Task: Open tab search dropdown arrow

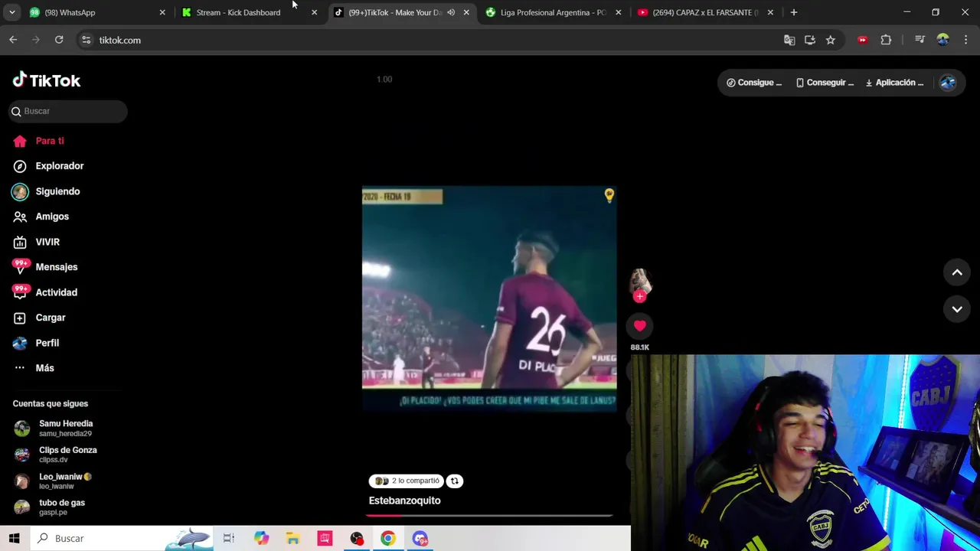Action: pyautogui.click(x=11, y=12)
